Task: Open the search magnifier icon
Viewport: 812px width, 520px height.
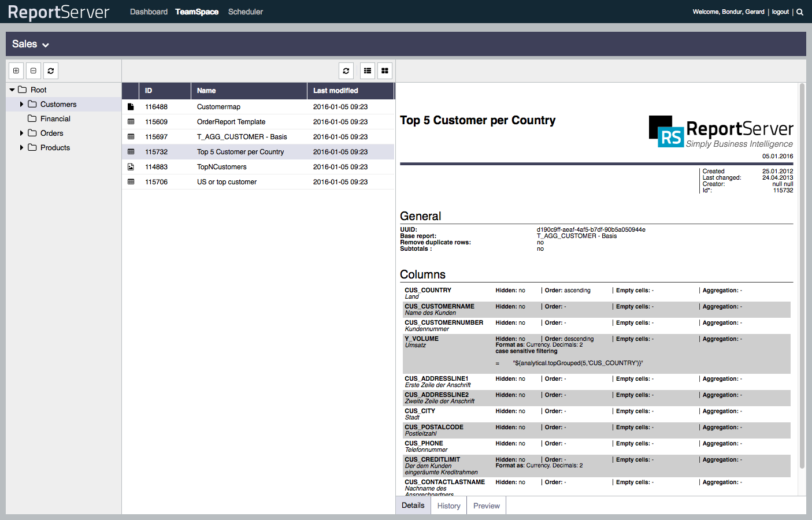Action: pyautogui.click(x=800, y=12)
